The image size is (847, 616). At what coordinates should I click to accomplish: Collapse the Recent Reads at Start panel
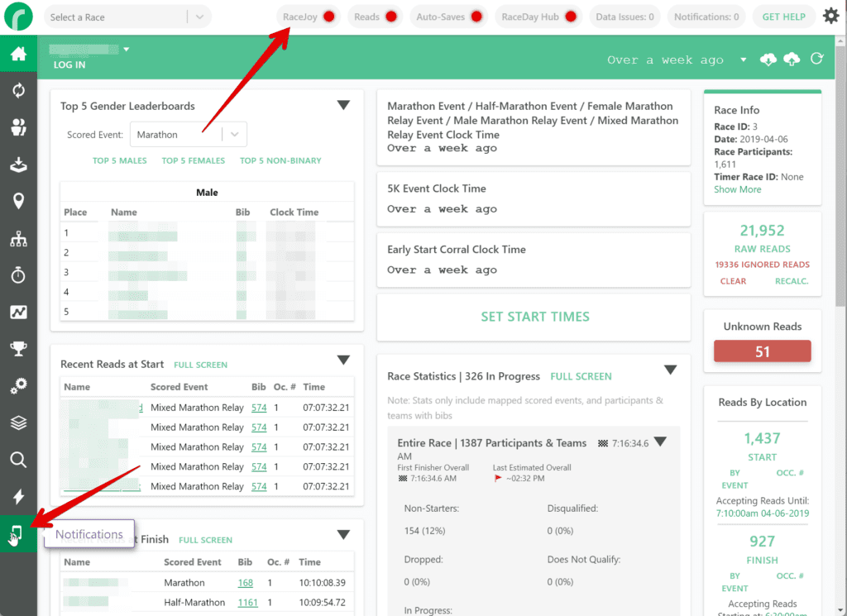pyautogui.click(x=343, y=361)
